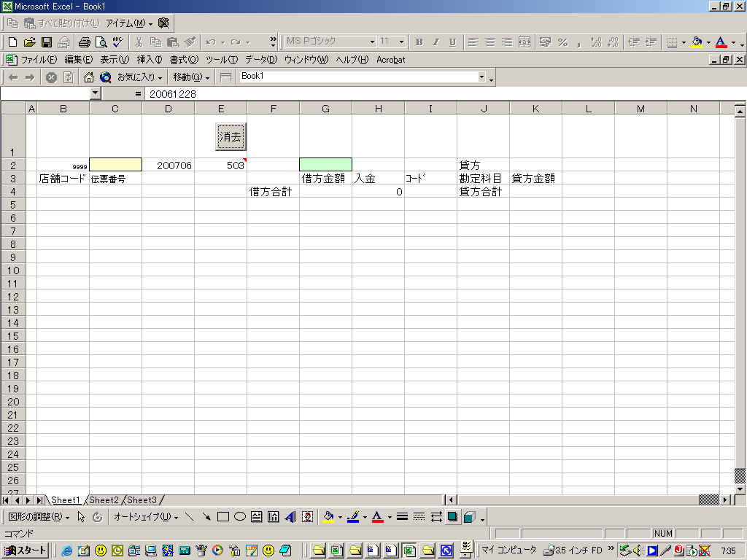Run the spelling check (ABC) icon

click(x=117, y=42)
